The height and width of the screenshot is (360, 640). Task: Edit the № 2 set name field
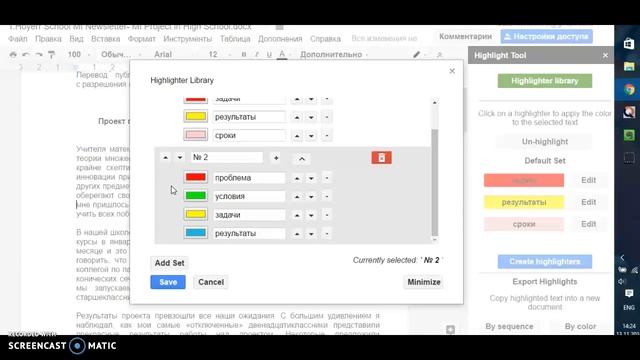pyautogui.click(x=227, y=157)
